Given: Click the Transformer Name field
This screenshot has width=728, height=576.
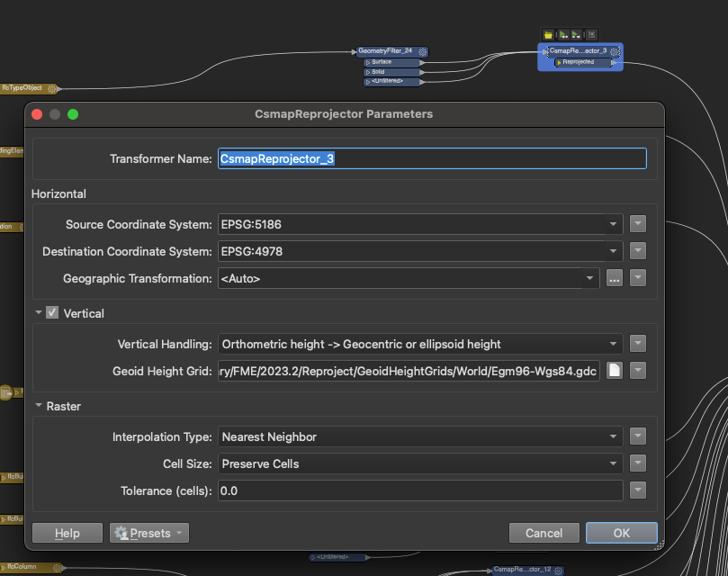Looking at the screenshot, I should click(x=432, y=159).
